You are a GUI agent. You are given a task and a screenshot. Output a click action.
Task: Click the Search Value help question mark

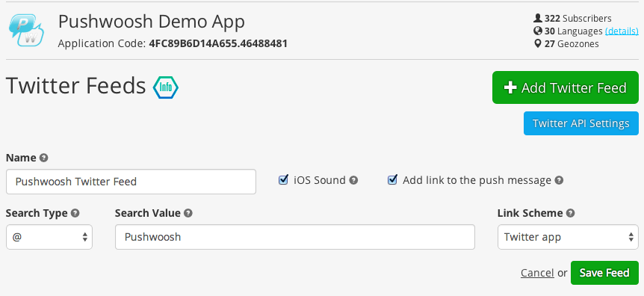pyautogui.click(x=188, y=213)
